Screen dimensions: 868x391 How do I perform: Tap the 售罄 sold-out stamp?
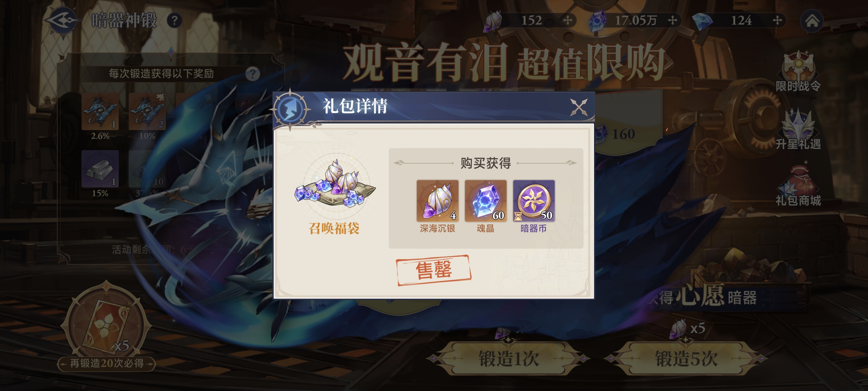[434, 270]
